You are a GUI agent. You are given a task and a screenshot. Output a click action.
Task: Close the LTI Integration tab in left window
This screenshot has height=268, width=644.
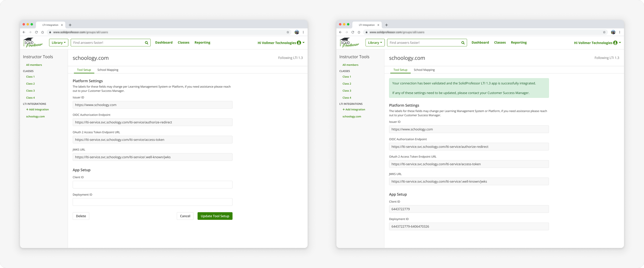62,25
